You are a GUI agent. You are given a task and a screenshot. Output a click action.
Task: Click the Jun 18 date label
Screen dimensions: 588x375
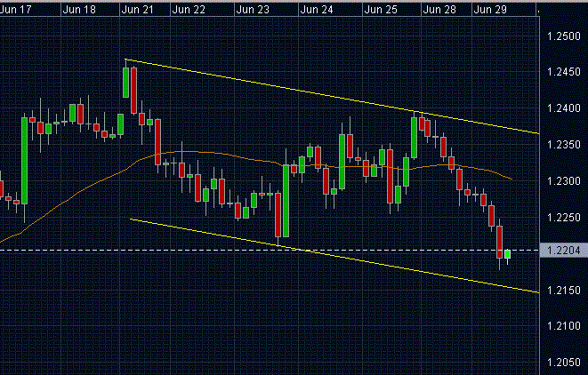coord(79,10)
